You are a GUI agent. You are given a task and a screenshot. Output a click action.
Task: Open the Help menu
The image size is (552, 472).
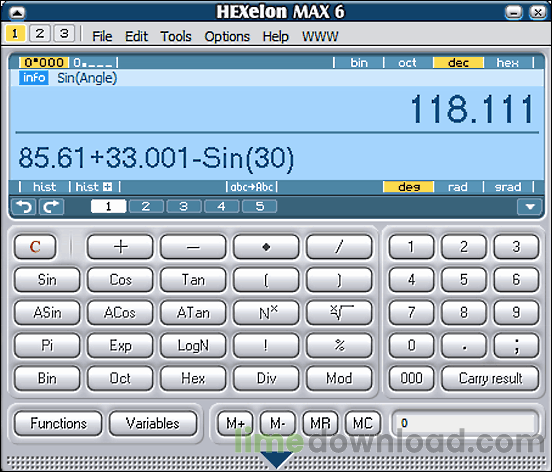(275, 36)
